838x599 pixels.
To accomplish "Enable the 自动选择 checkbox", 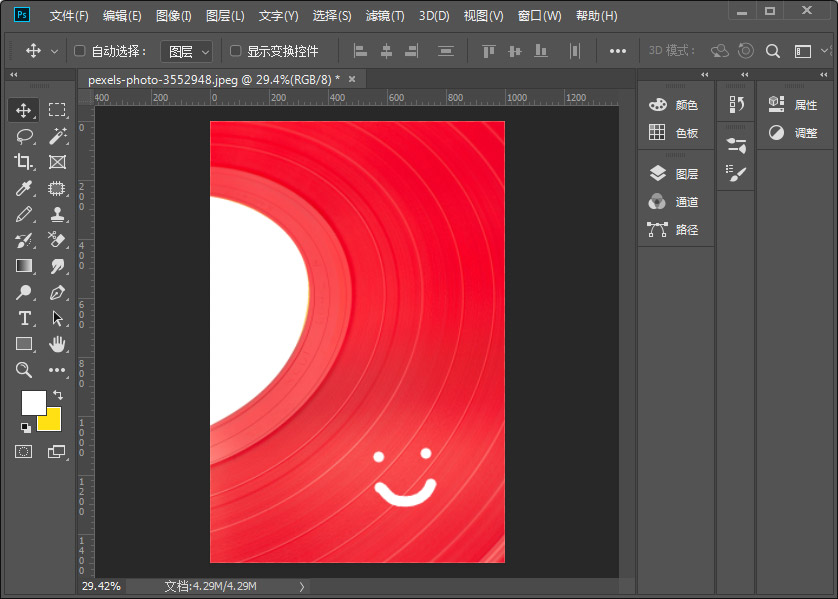I will (x=80, y=51).
